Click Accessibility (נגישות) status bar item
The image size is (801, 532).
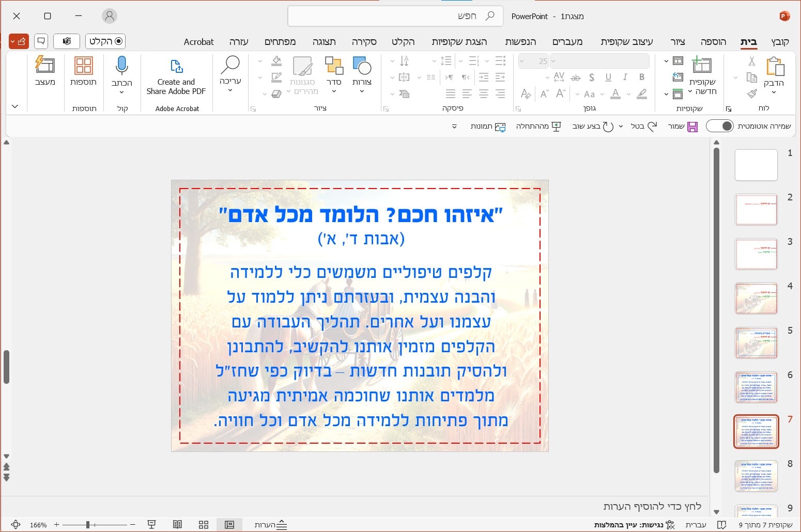click(635, 525)
